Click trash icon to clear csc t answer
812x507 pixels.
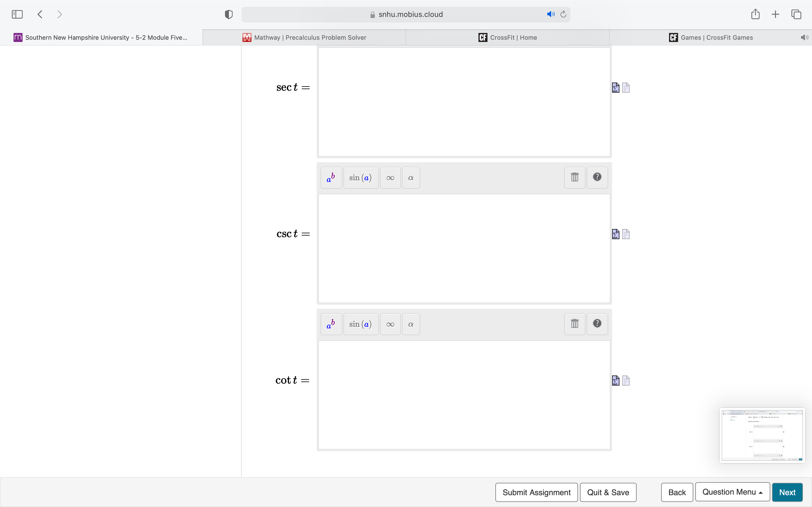574,178
